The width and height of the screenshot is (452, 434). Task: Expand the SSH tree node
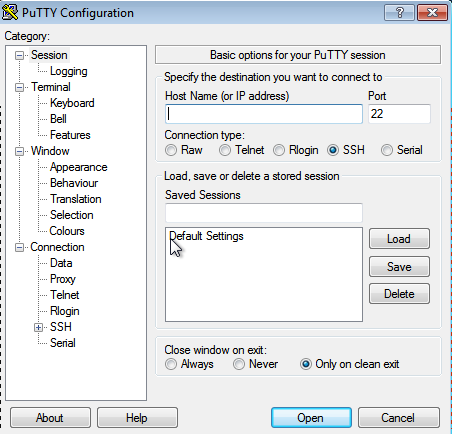click(x=38, y=327)
